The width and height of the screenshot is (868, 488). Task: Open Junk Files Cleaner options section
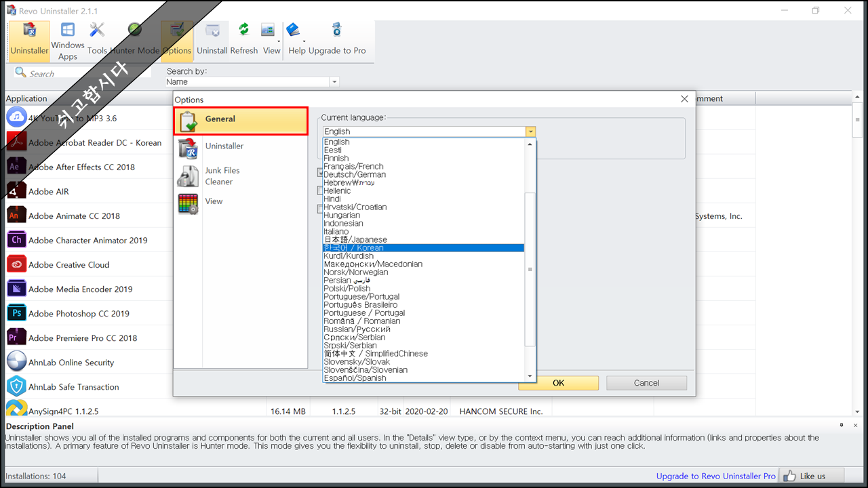(x=241, y=176)
